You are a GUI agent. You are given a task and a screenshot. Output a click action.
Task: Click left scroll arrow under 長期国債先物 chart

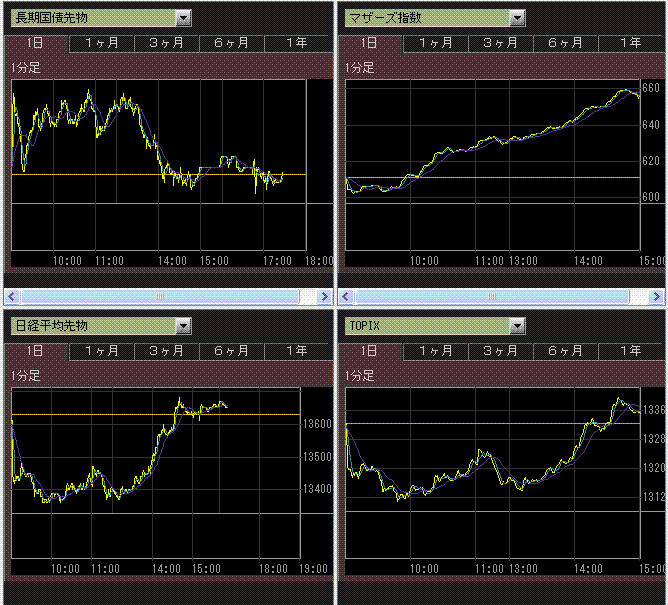pyautogui.click(x=12, y=296)
